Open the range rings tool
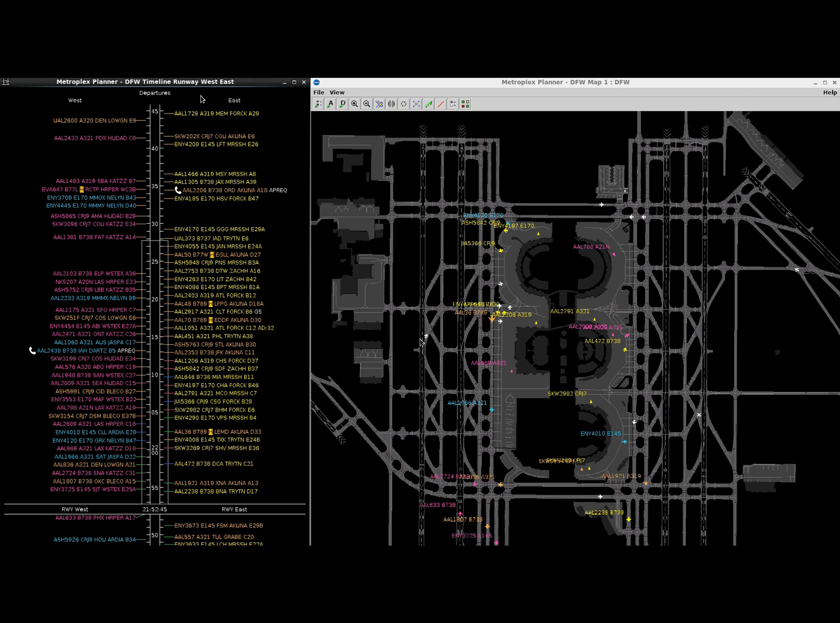Image resolution: width=840 pixels, height=623 pixels. click(392, 104)
